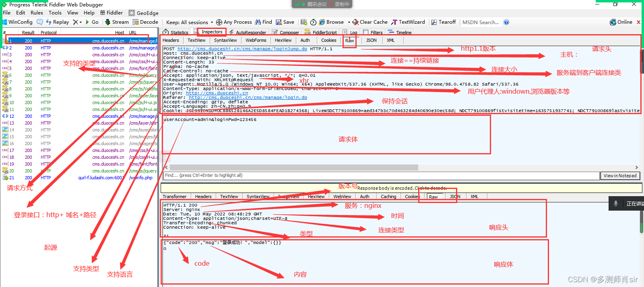This screenshot has width=644, height=287.
Task: Select request JSON tab
Action: 371,40
